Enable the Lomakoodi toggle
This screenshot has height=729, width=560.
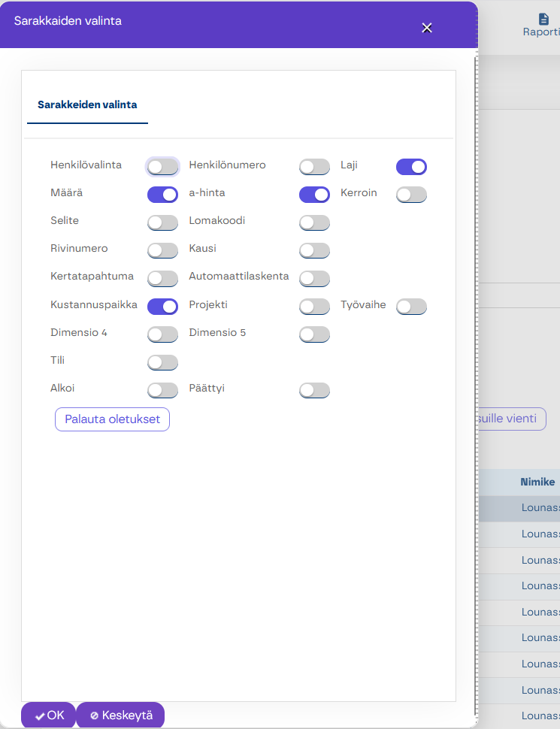314,222
